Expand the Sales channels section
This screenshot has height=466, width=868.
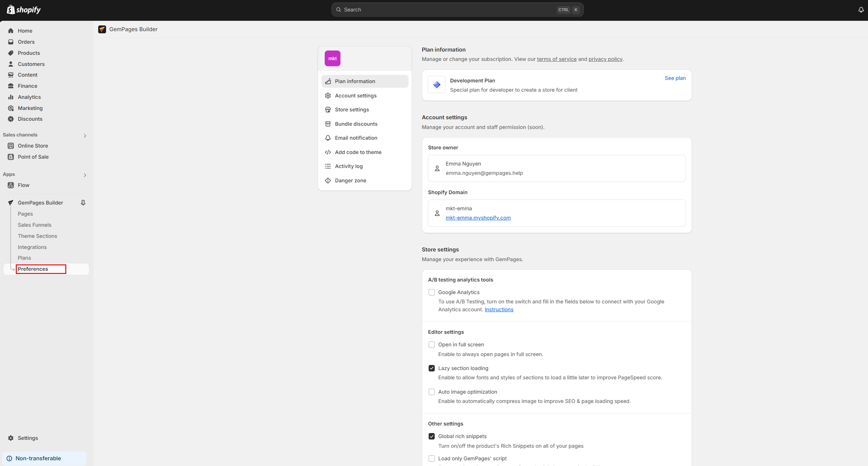coord(85,135)
